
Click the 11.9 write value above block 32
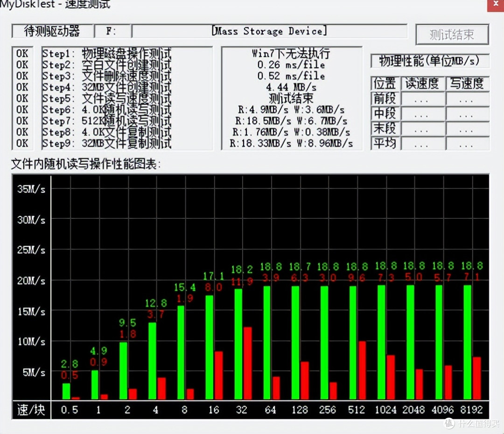point(242,281)
